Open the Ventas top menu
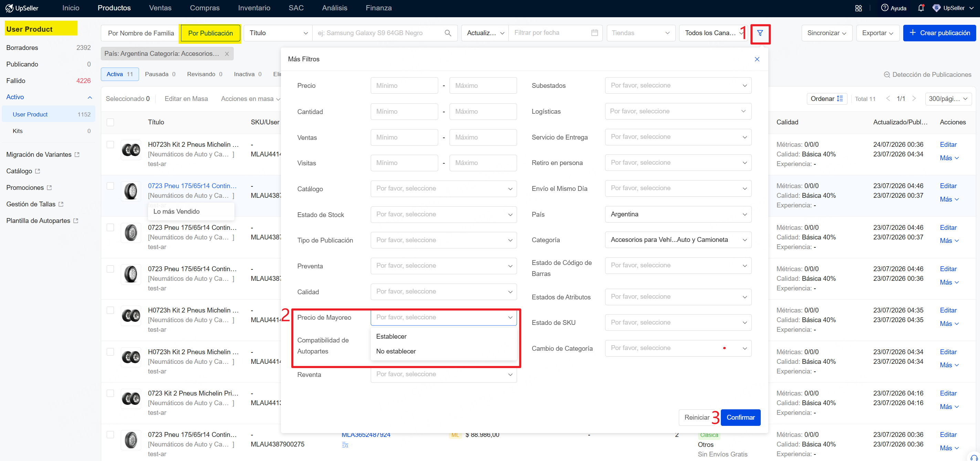 (x=160, y=8)
